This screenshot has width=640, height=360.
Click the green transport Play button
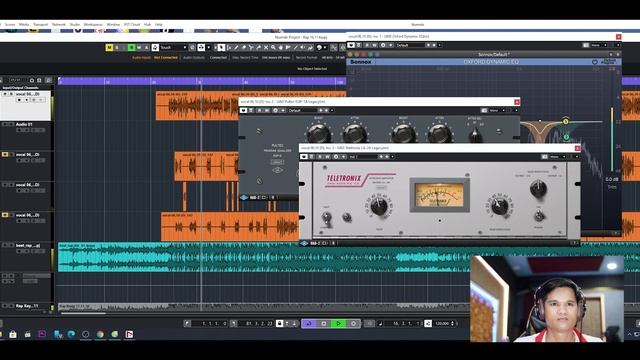coord(338,324)
